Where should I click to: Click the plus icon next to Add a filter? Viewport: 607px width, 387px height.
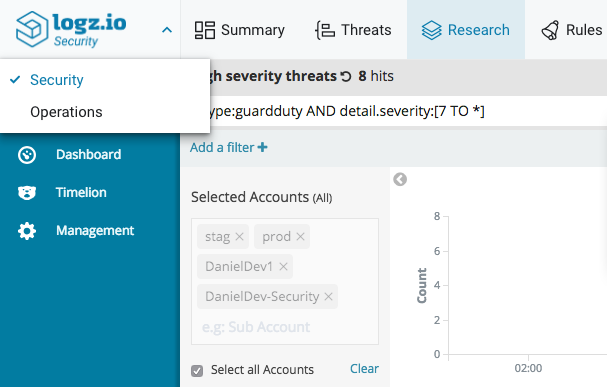coord(262,147)
